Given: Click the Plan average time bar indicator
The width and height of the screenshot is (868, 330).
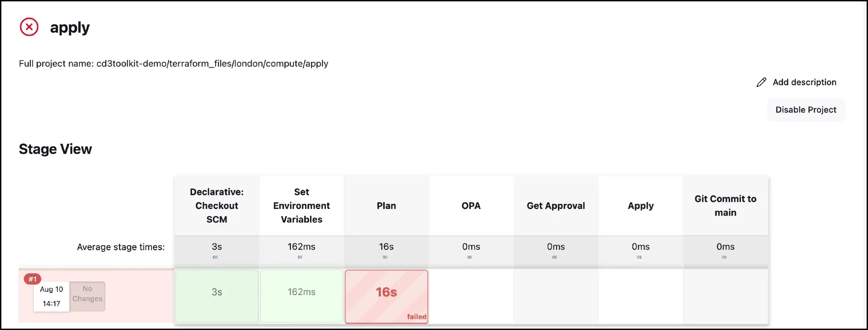Looking at the screenshot, I should (x=385, y=257).
